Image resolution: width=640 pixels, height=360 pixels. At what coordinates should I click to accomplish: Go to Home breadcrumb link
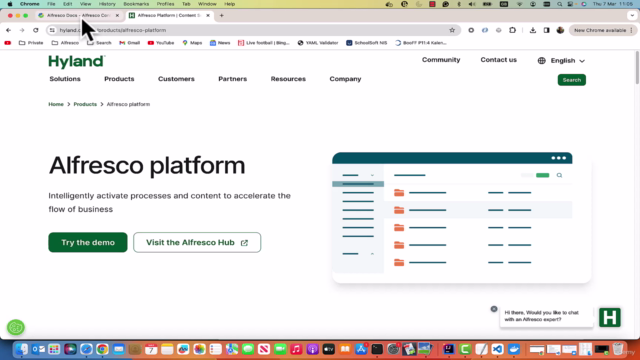(x=56, y=104)
